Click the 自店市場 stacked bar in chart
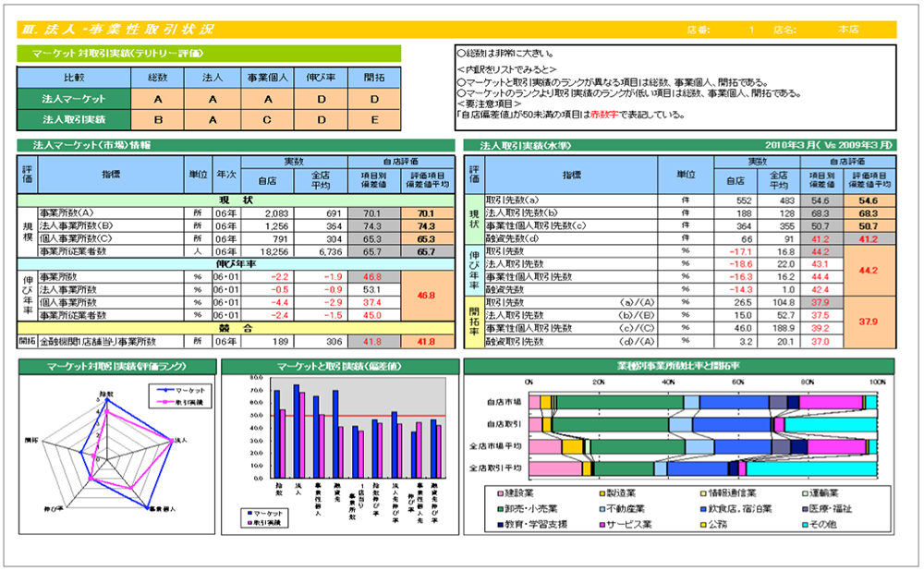 (702, 402)
